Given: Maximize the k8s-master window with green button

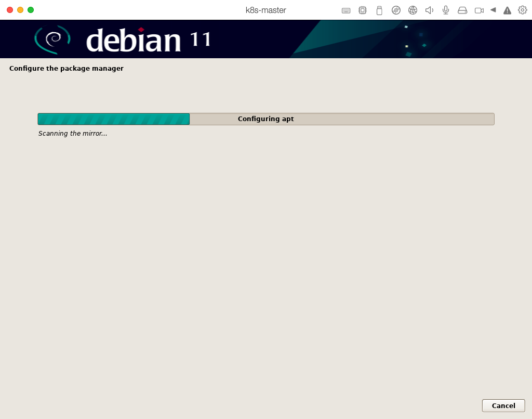Looking at the screenshot, I should tap(31, 10).
